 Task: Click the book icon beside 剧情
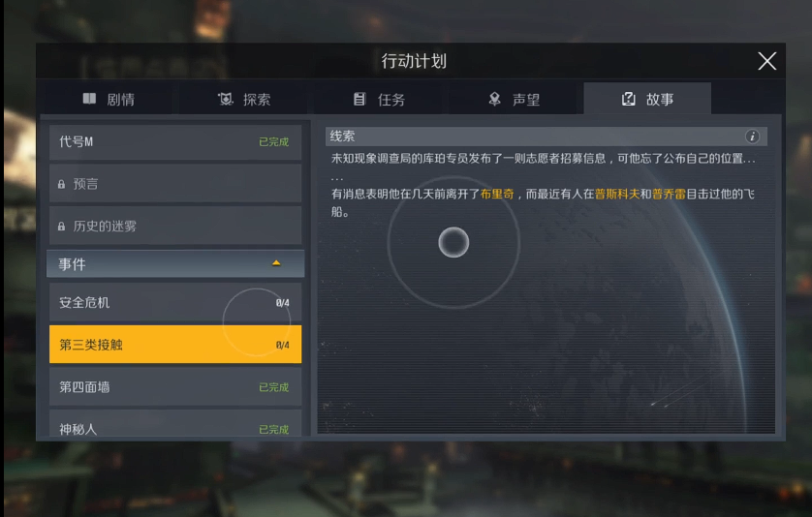(89, 99)
